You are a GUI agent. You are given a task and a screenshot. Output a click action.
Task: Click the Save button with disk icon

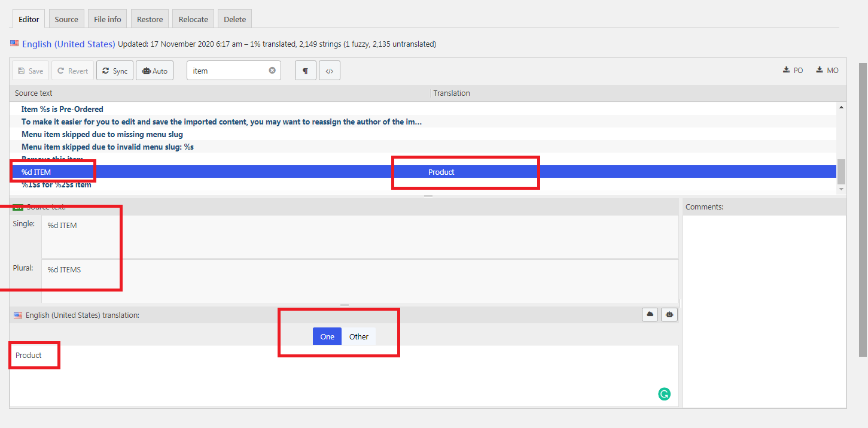point(31,71)
